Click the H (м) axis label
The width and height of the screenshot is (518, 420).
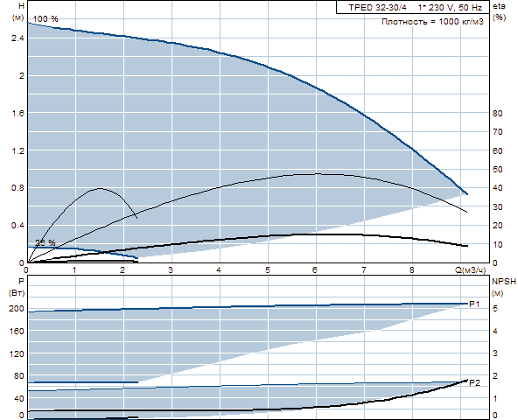click(x=18, y=11)
